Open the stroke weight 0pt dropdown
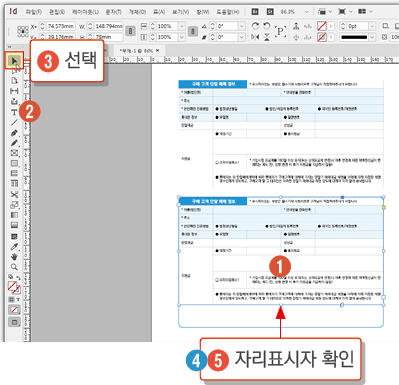The height and width of the screenshot is (385, 399). 372,26
